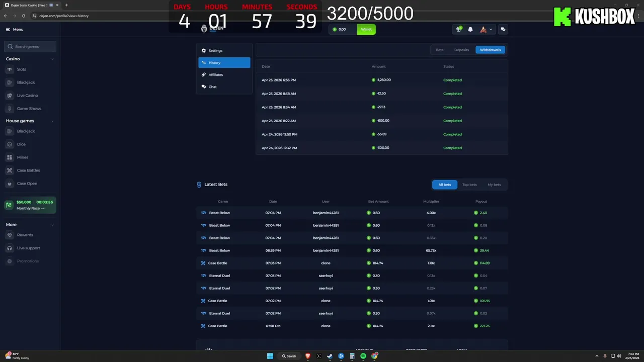Viewport: 644px width, 362px height.
Task: Open the gift rewards icon in header
Action: [459, 29]
